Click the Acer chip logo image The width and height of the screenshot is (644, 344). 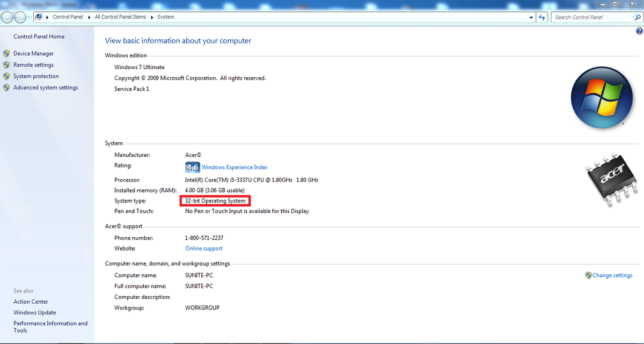pos(612,179)
